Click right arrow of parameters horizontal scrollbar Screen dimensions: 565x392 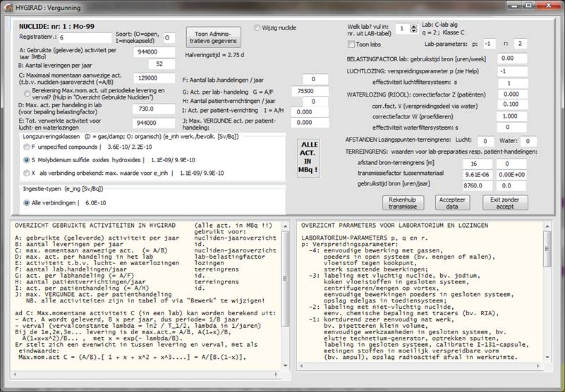pos(539,366)
